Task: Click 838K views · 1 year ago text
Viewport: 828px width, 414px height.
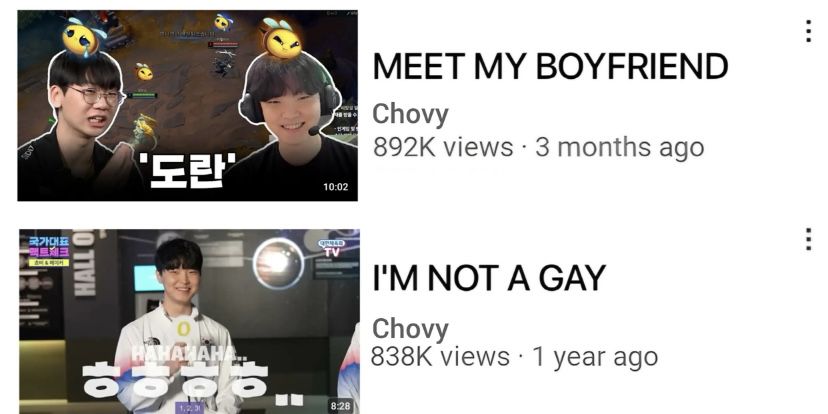Action: (x=515, y=357)
